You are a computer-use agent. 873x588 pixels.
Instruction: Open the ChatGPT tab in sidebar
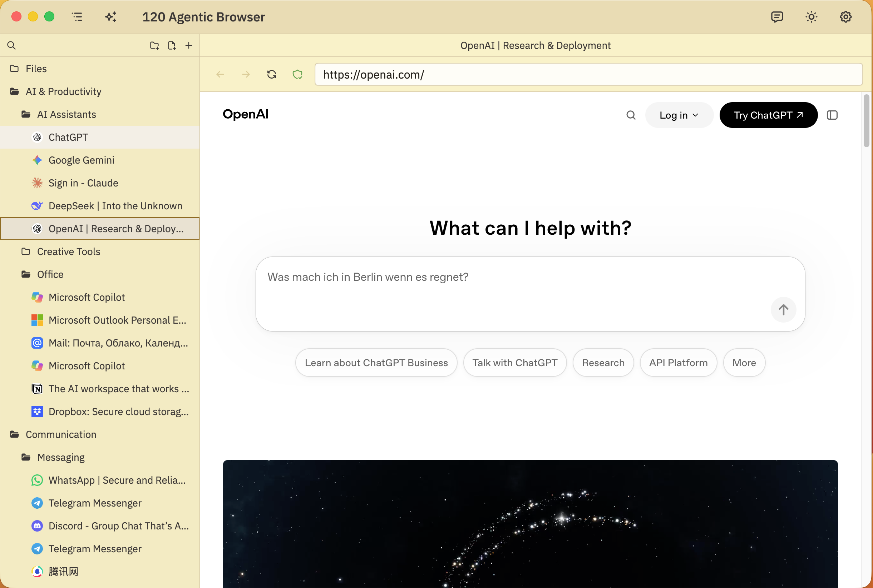100,137
